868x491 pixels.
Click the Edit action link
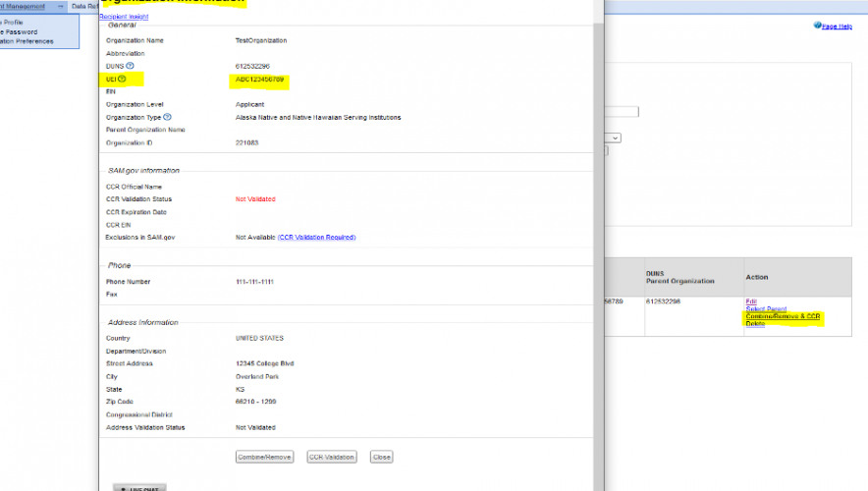(751, 301)
